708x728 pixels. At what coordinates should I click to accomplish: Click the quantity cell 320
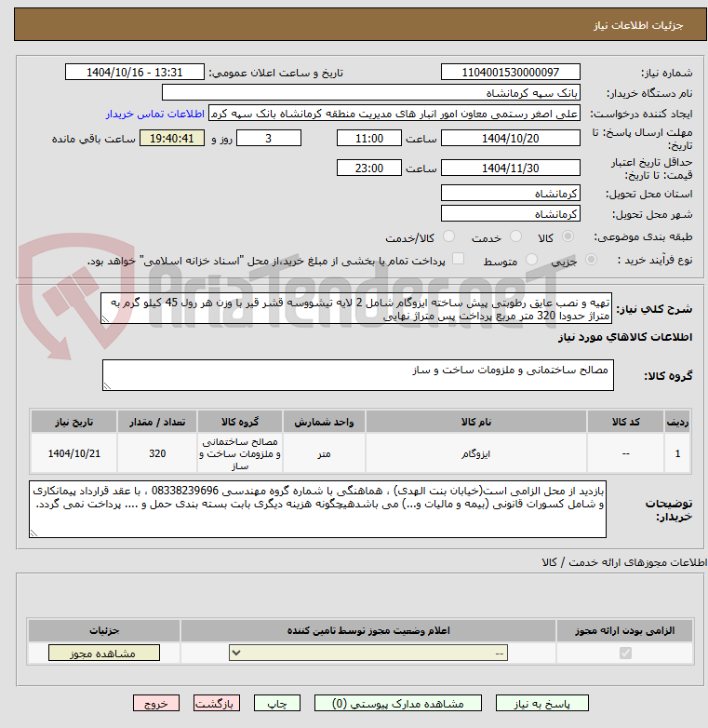[157, 453]
